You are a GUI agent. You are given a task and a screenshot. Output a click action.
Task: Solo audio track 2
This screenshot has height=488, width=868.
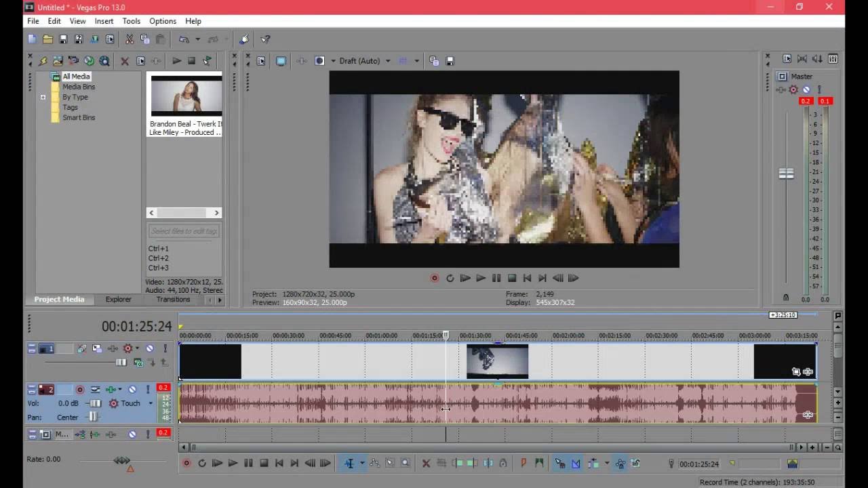click(x=147, y=390)
